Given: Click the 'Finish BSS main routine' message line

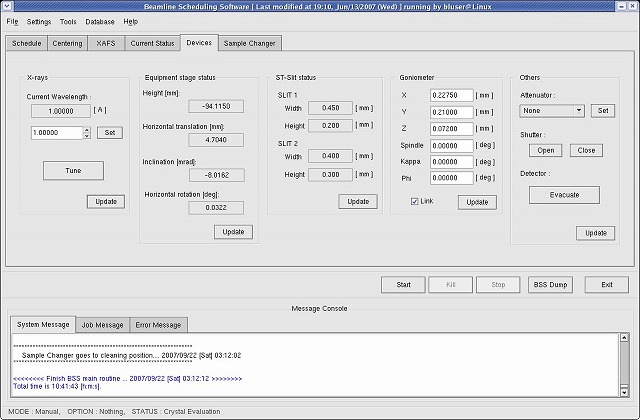Looking at the screenshot, I should pyautogui.click(x=127, y=379).
